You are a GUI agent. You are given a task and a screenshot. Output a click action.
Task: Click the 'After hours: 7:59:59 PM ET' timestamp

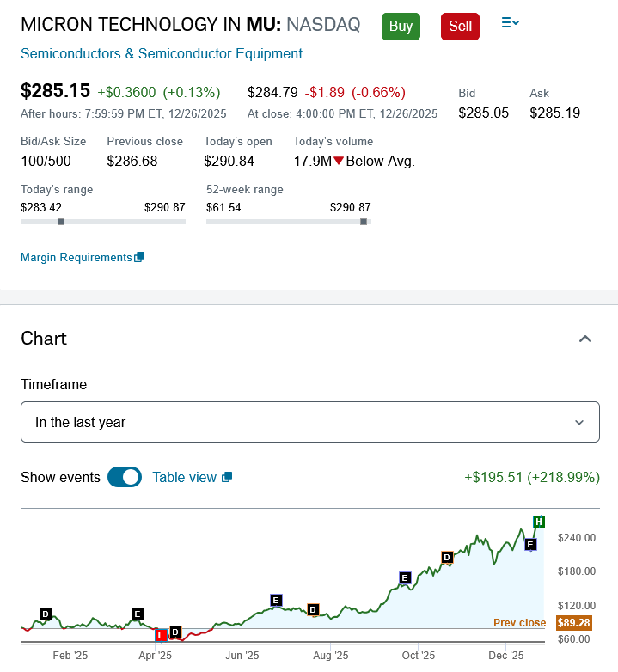124,113
